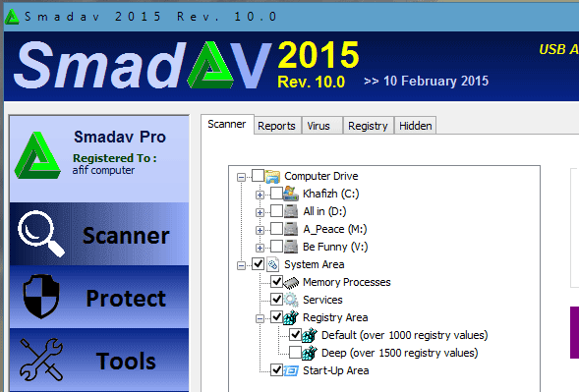The width and height of the screenshot is (579, 392).
Task: Uncheck the Start-Up Area checkbox
Action: [x=276, y=369]
